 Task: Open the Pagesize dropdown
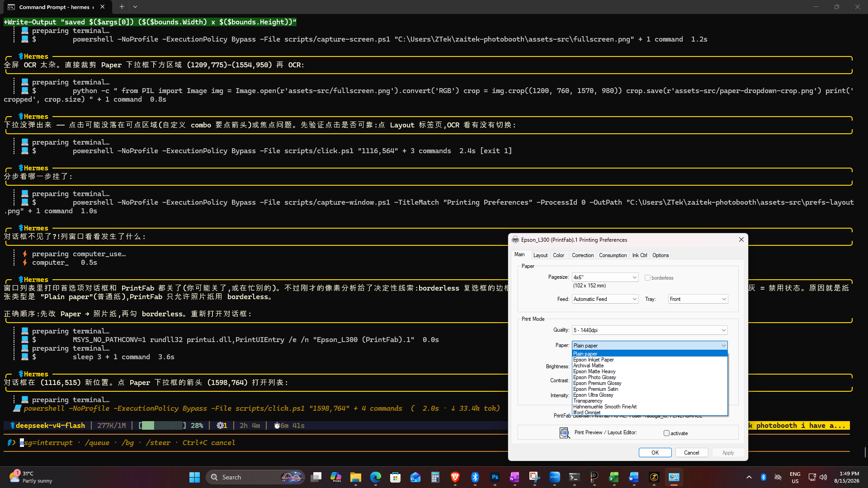(605, 277)
